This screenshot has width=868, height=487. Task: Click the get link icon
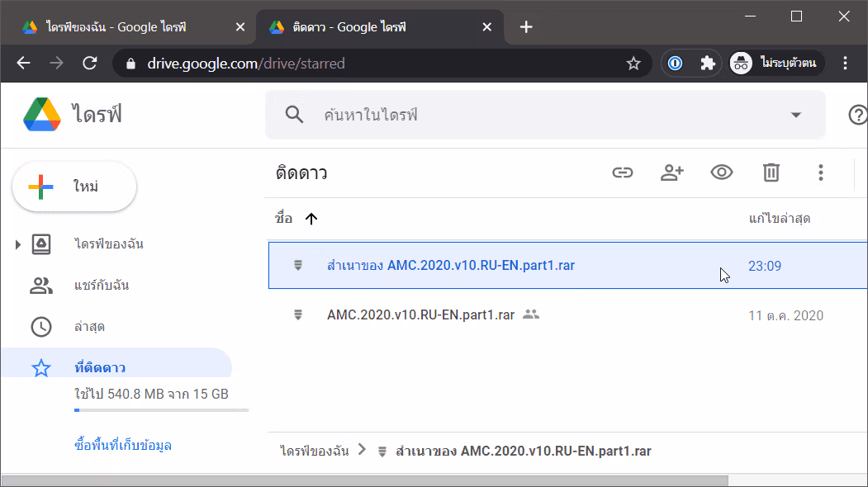point(622,173)
